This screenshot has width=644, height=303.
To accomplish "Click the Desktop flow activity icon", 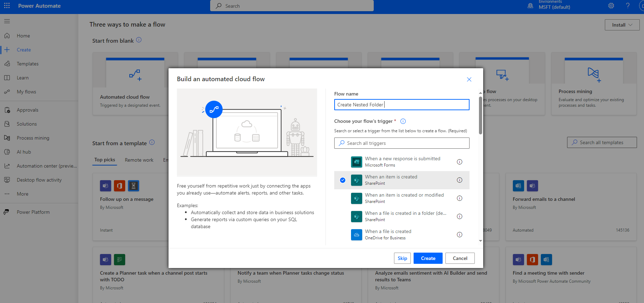I will pos(7,180).
